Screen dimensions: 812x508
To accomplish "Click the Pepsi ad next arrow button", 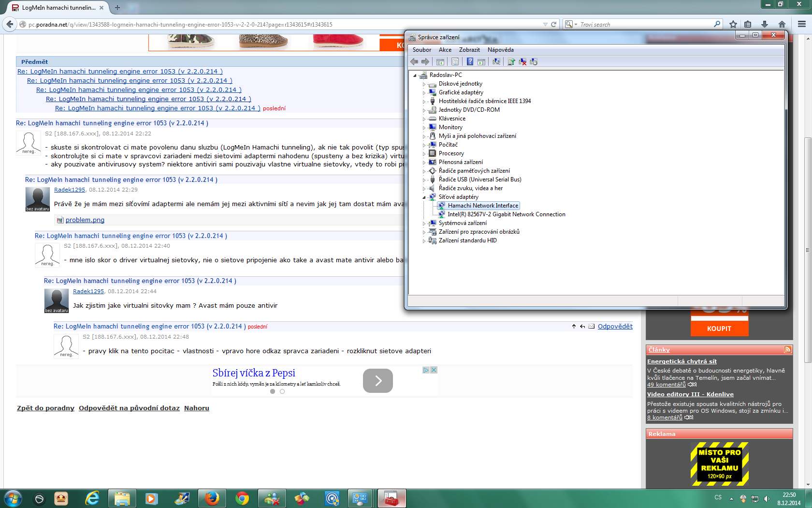I will click(378, 381).
